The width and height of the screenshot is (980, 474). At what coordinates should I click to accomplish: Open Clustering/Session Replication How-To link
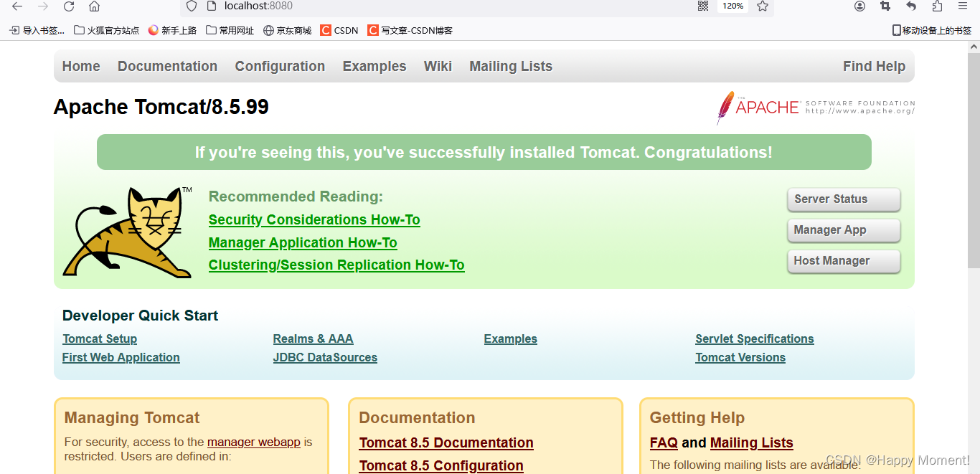click(336, 265)
